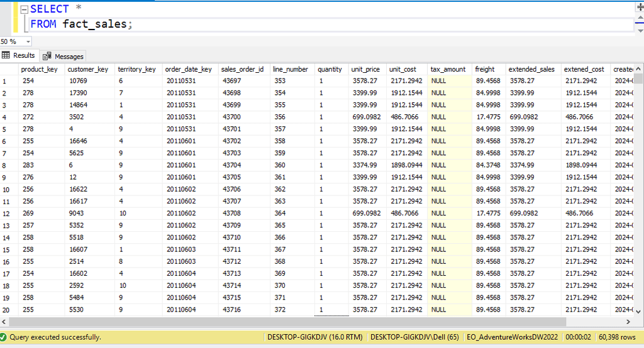Image resolution: width=644 pixels, height=348 pixels.
Task: Click the SELECT keyword in the editor
Action: pos(50,9)
